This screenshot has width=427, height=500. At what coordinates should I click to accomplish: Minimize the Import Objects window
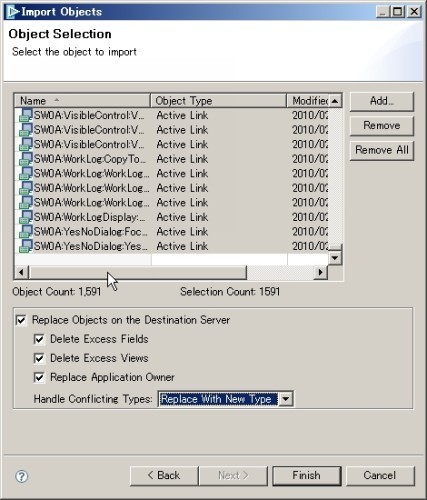[383, 12]
